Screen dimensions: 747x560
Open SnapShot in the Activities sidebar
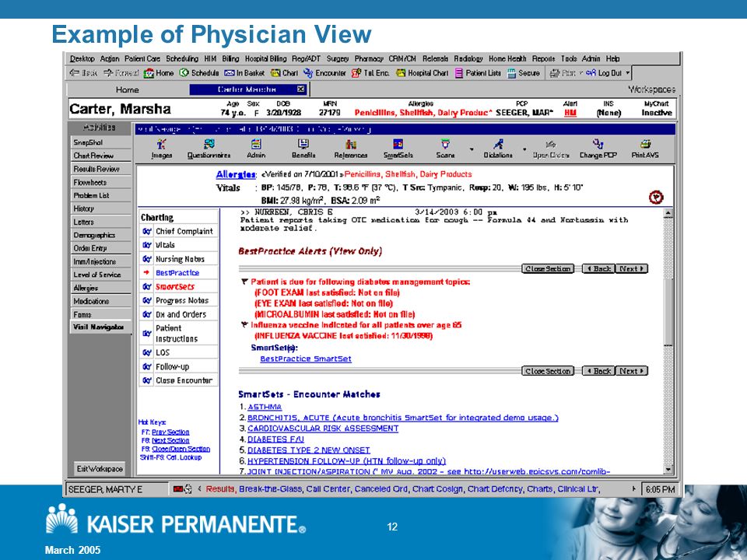click(x=100, y=142)
